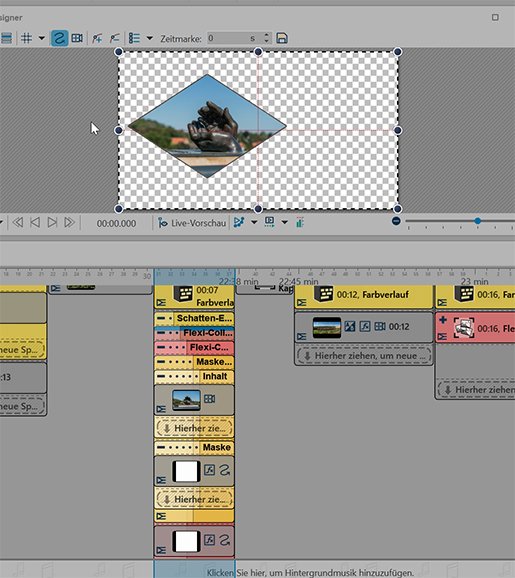Zoom out with the minus button
Viewport: 515px width, 578px height.
[396, 221]
